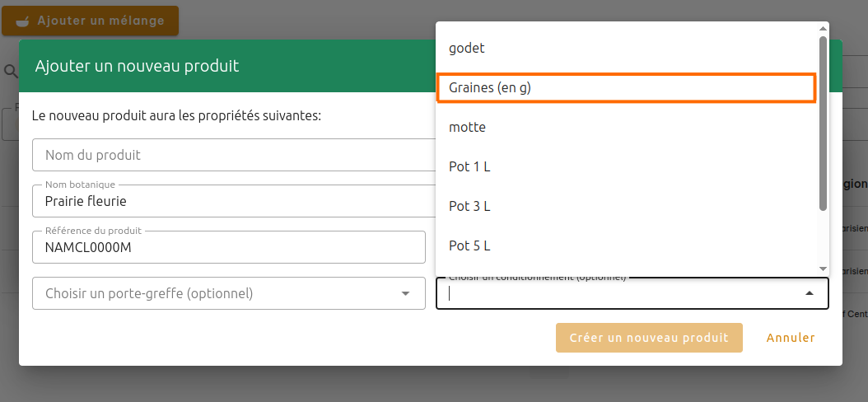Cancel the dialog with Annuler

point(791,338)
